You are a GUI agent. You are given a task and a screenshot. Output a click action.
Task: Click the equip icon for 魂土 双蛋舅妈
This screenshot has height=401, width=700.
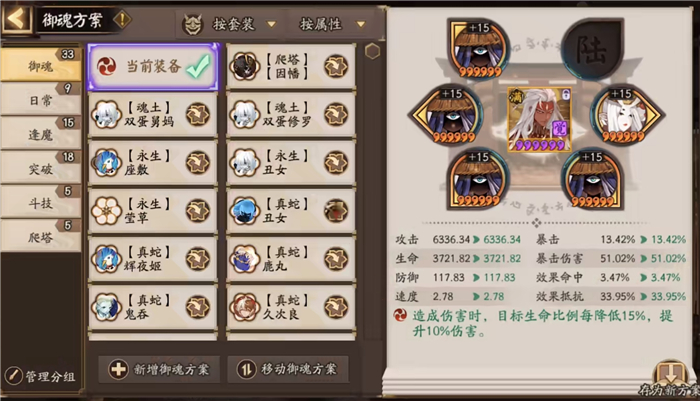(x=198, y=114)
